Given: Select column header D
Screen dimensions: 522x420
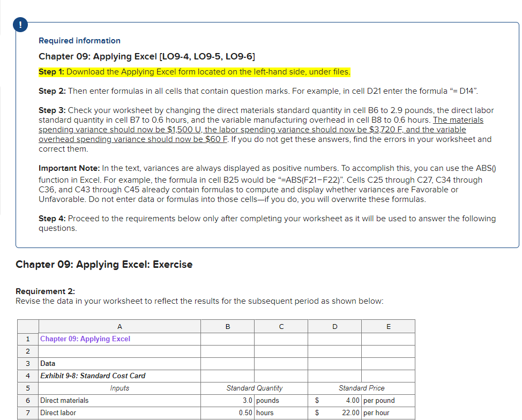Looking at the screenshot, I should point(334,326).
